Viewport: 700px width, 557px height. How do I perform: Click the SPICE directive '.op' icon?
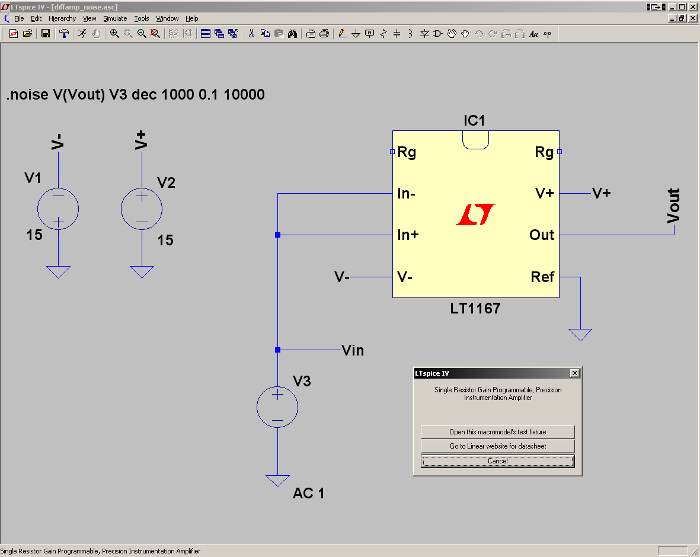coord(547,34)
